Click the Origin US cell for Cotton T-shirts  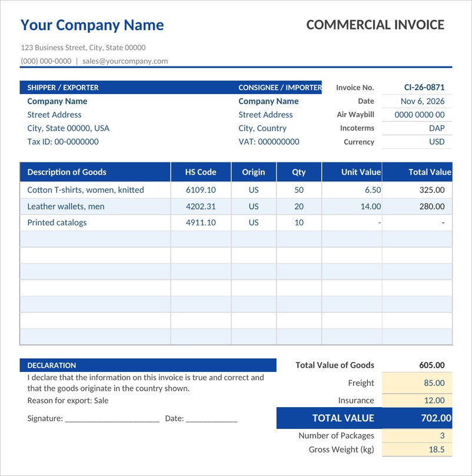tap(254, 190)
